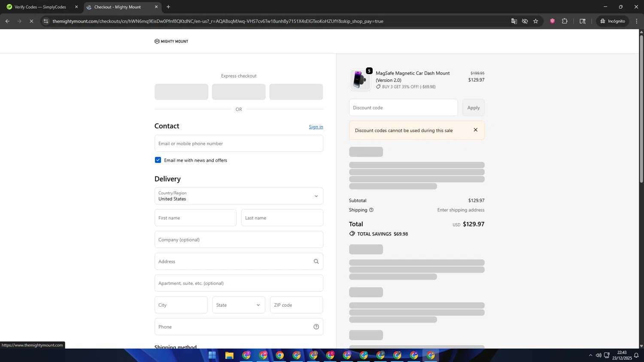
Task: Open the Windows Start menu
Action: click(x=212, y=355)
